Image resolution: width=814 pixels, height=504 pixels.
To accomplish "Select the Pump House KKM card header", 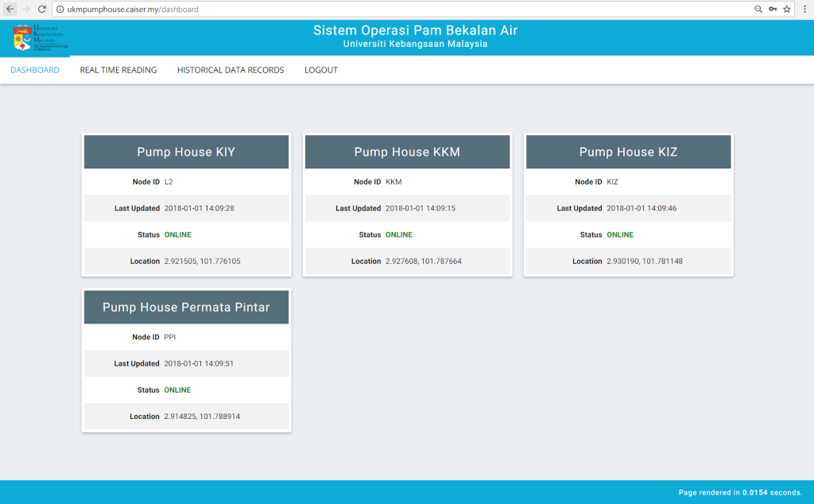I will pyautogui.click(x=407, y=152).
